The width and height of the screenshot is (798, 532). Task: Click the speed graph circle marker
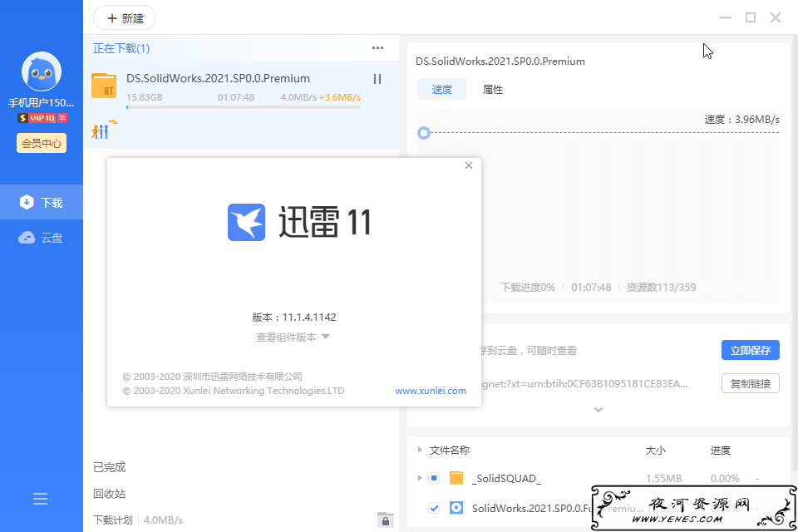pos(423,133)
